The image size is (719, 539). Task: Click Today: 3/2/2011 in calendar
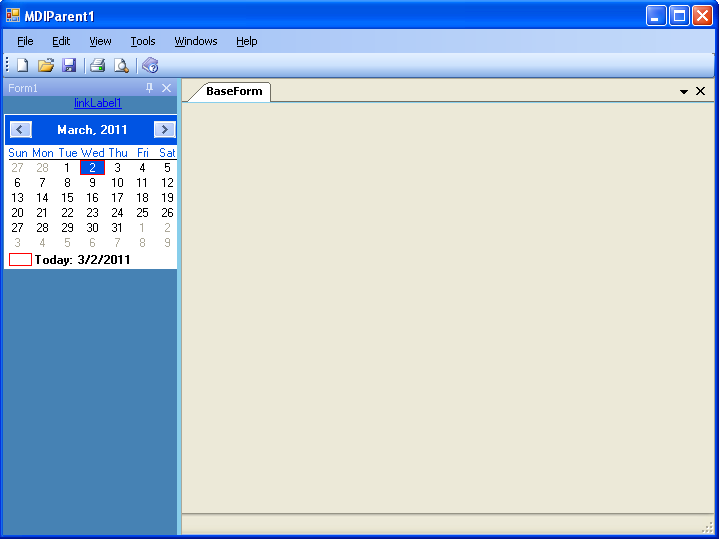83,260
